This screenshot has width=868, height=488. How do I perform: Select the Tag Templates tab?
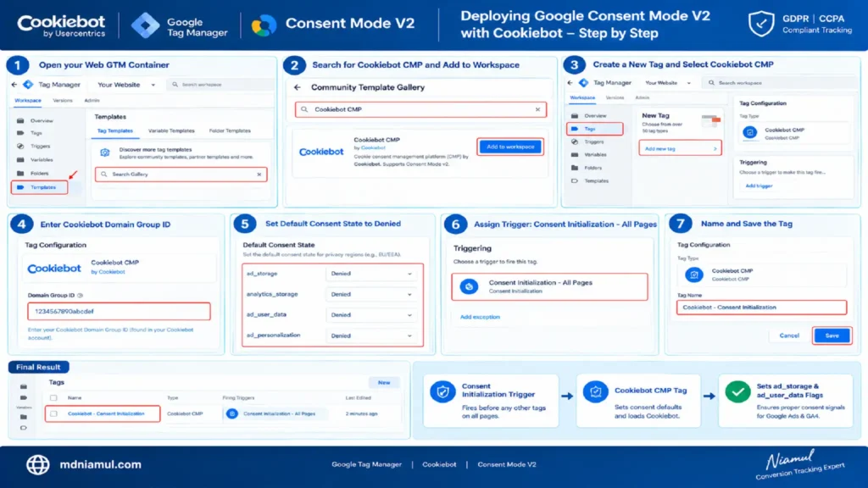[x=115, y=131]
